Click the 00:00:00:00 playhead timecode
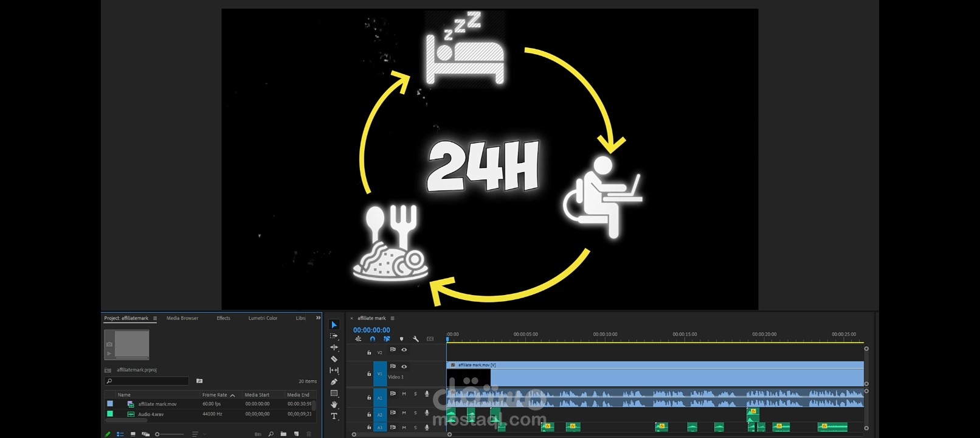The width and height of the screenshot is (980, 438). click(371, 330)
